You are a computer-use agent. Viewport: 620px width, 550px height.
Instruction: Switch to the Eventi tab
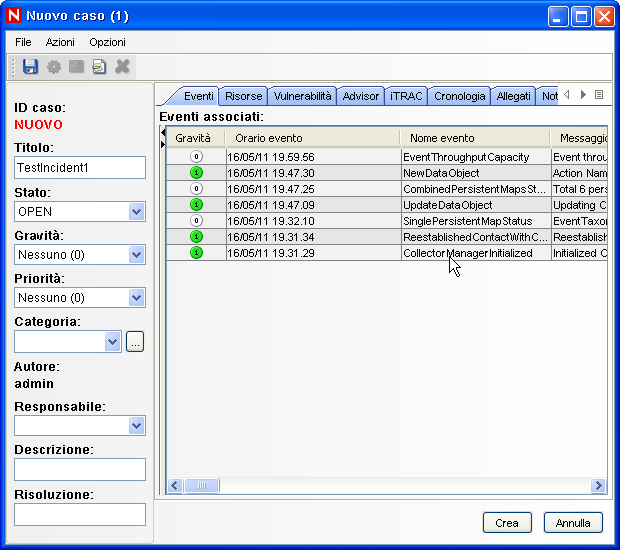pyautogui.click(x=198, y=96)
